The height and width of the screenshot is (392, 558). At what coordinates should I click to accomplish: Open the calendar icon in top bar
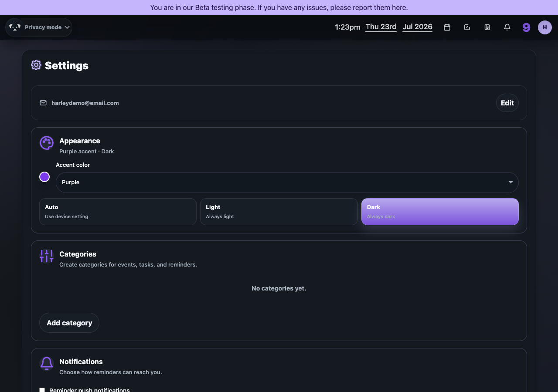coord(447,27)
